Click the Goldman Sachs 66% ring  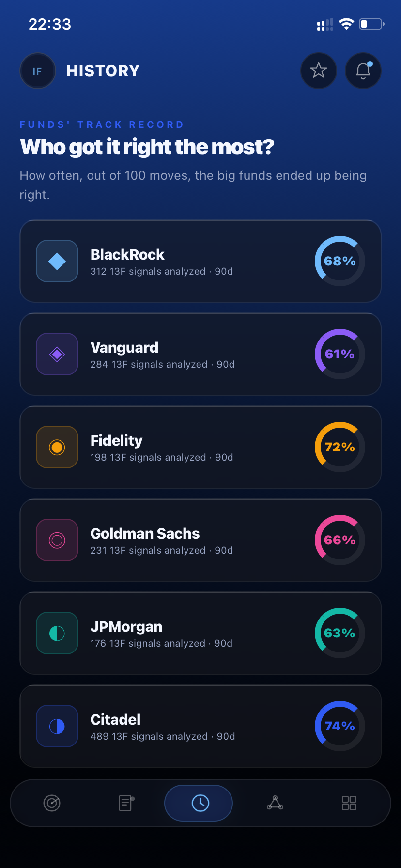(x=339, y=540)
